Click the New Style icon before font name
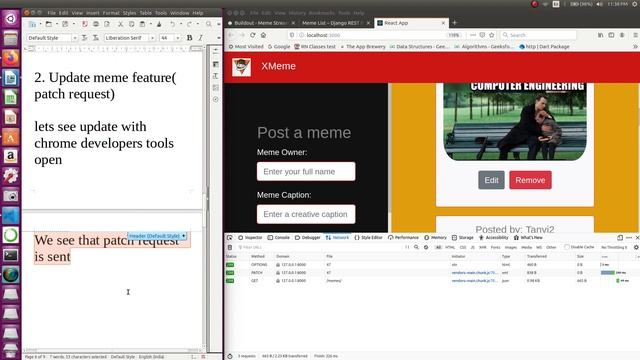Viewport: 640px width, 360px height. pyautogui.click(x=96, y=38)
